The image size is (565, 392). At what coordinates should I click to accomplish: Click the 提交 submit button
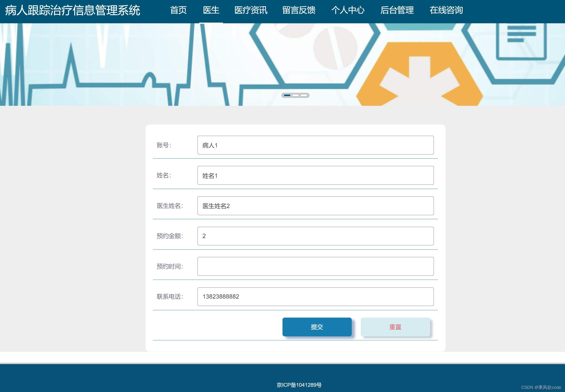pyautogui.click(x=317, y=327)
